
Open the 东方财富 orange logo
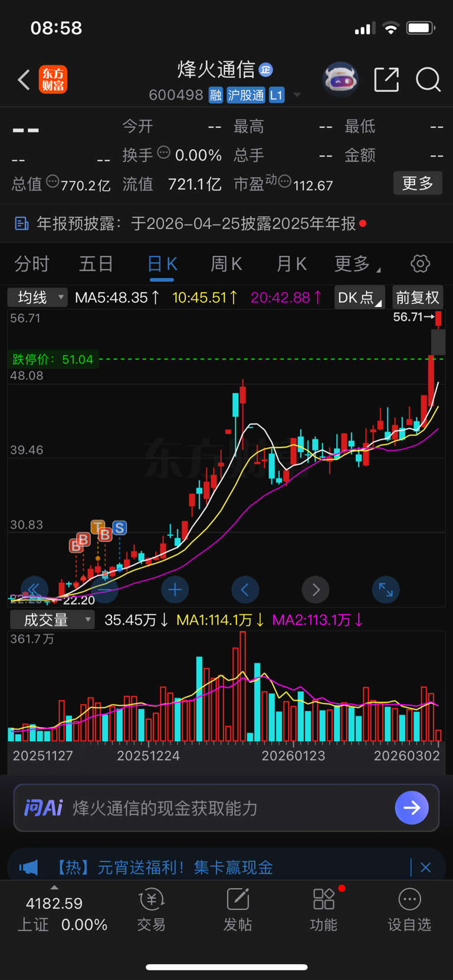click(x=53, y=80)
